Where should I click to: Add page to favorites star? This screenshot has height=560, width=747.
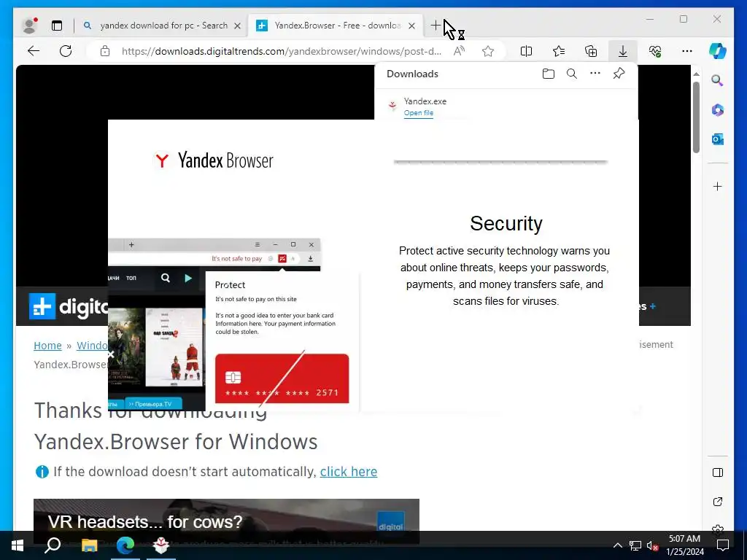(x=488, y=51)
